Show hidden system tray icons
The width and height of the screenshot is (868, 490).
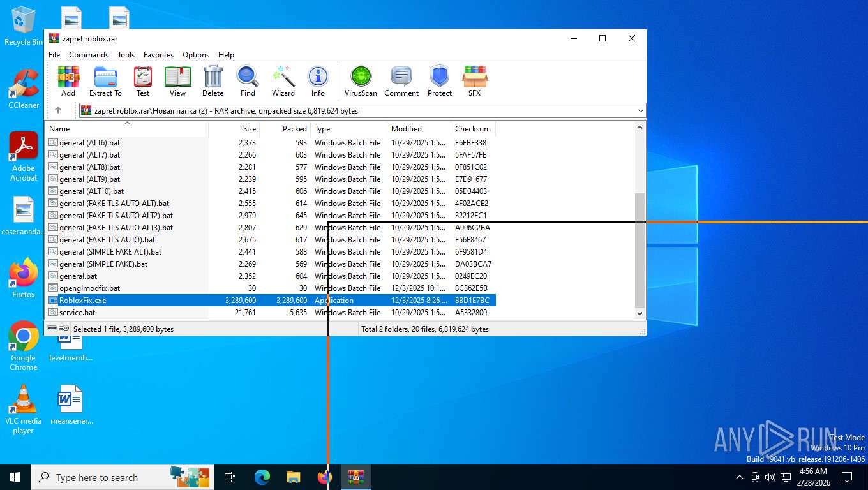740,477
